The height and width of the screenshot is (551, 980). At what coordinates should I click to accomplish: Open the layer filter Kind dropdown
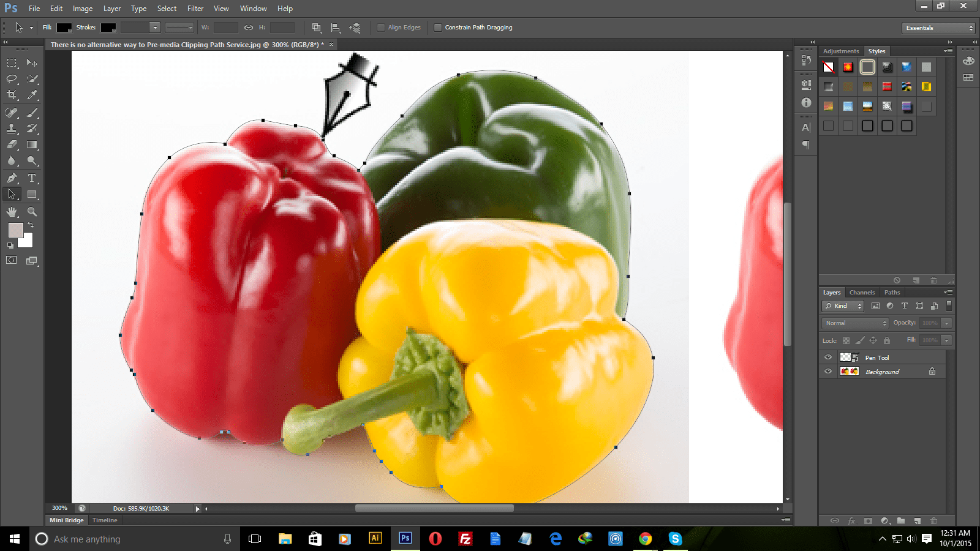843,306
